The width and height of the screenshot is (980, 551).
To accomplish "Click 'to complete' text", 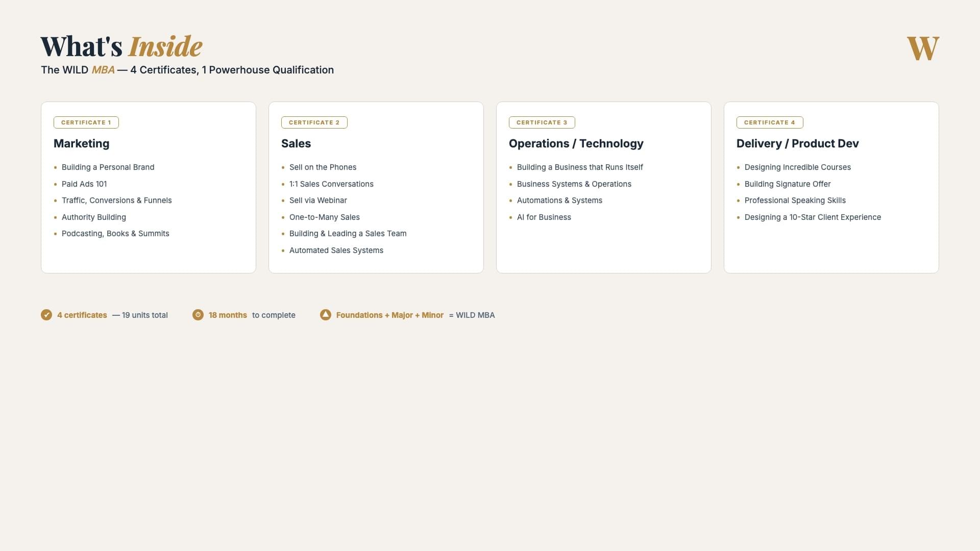I will (274, 315).
